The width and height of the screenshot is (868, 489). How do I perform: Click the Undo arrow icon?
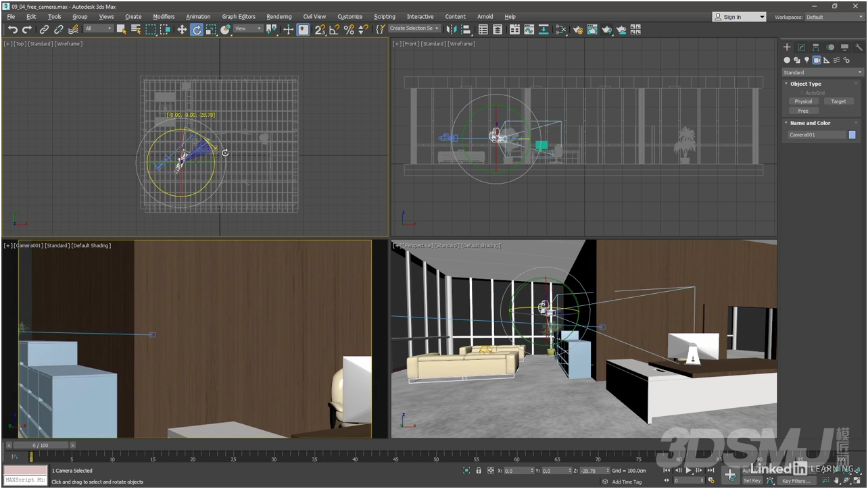pos(12,29)
